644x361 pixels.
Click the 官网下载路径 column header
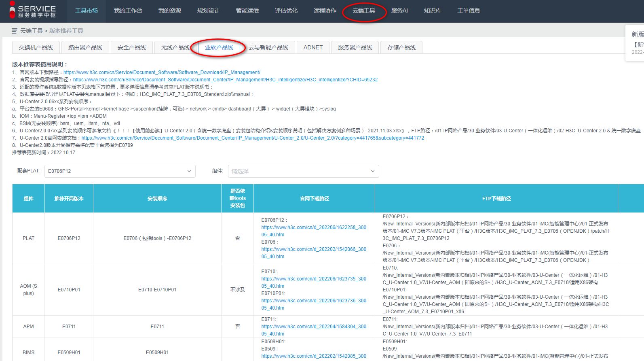pyautogui.click(x=314, y=198)
